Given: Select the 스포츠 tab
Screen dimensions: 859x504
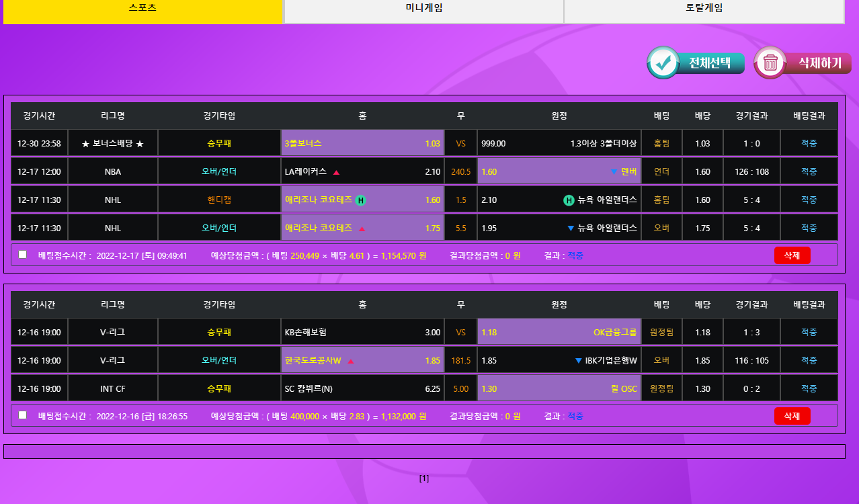Looking at the screenshot, I should [x=142, y=9].
